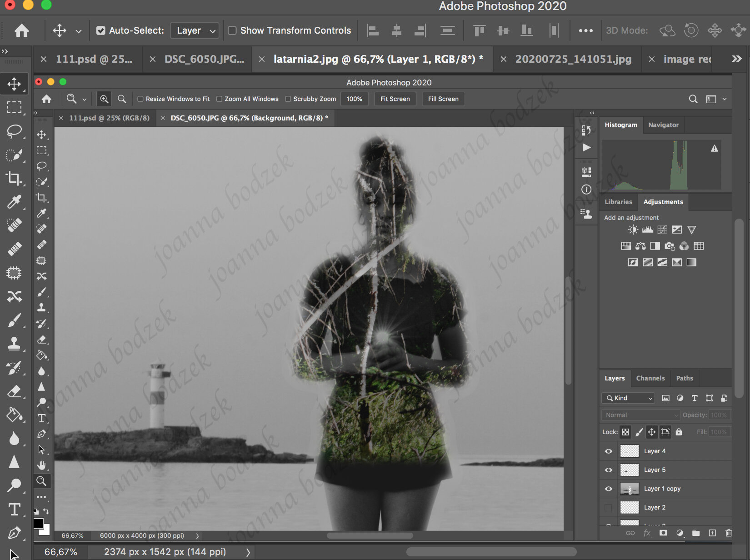Click the Fill value field
750x560 pixels.
(x=719, y=432)
